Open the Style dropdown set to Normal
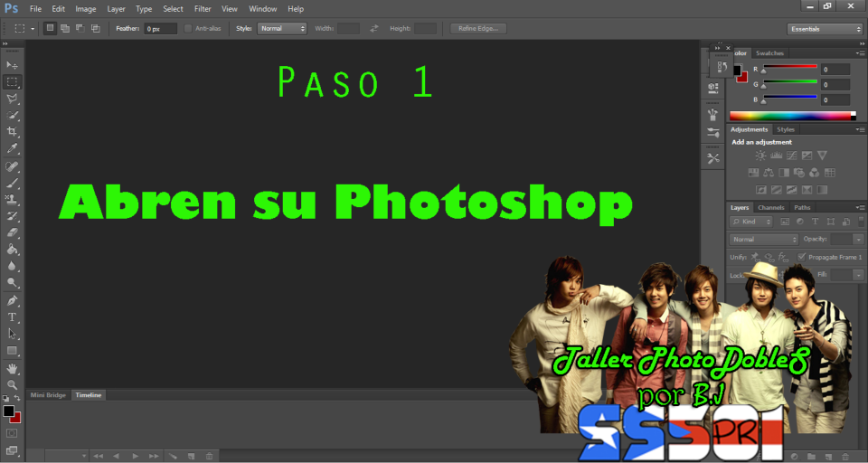 click(282, 28)
